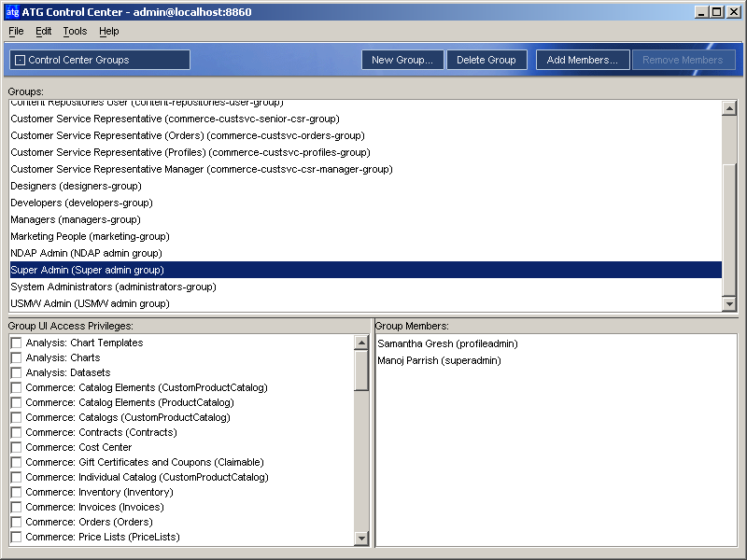The width and height of the screenshot is (747, 560).
Task: Click the privileges list scrollbar thumb
Action: [x=361, y=371]
